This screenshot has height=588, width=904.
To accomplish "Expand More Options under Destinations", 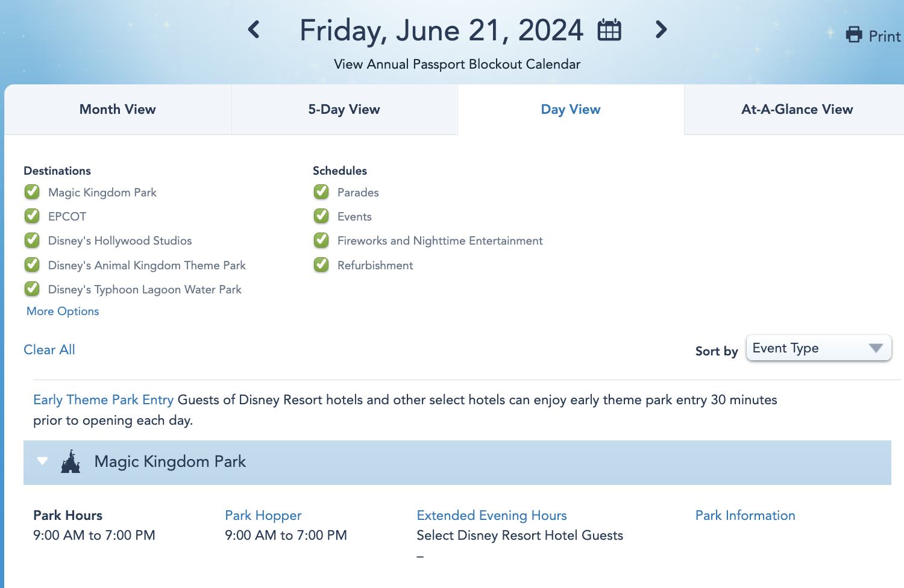I will [63, 311].
